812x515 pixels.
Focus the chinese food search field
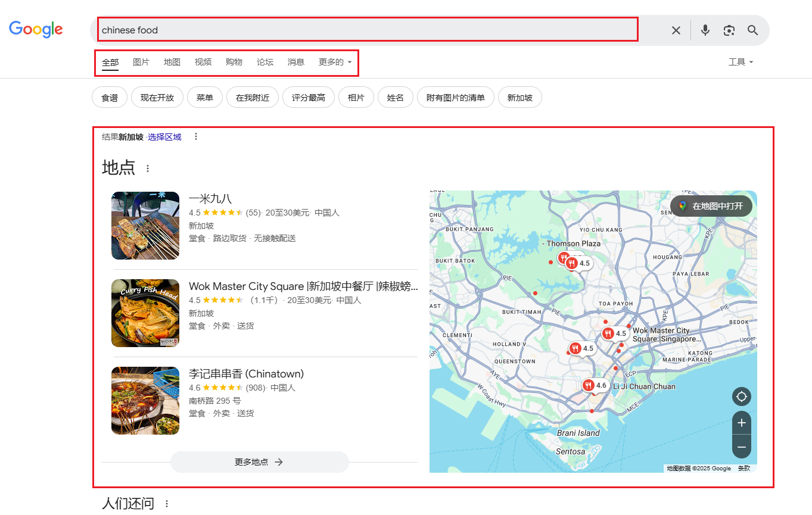(368, 30)
